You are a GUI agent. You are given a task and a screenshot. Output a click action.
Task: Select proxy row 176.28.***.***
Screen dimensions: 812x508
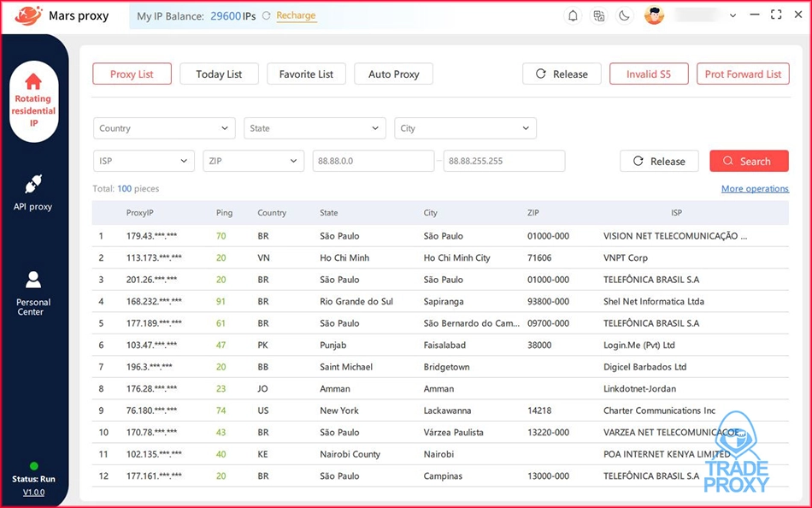pos(440,388)
